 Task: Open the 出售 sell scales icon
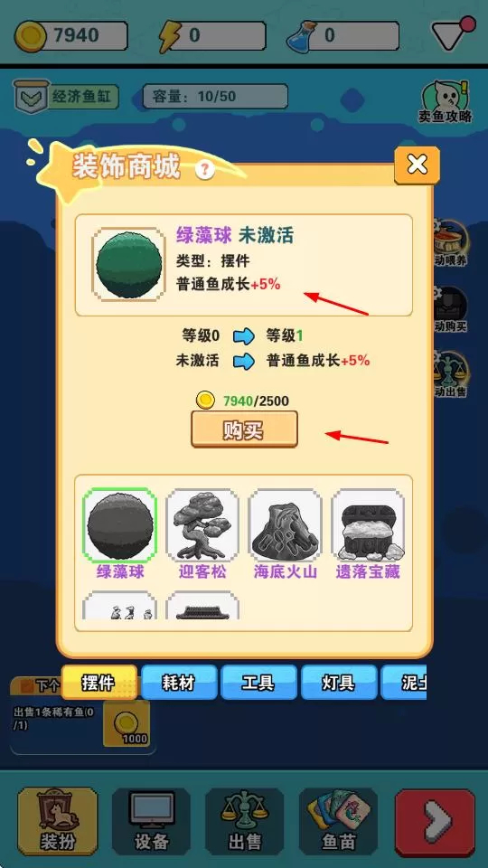point(245,822)
